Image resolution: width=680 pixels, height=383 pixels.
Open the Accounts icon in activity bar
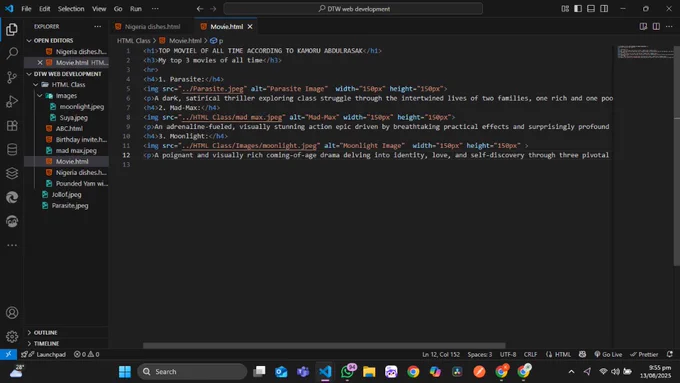point(12,313)
